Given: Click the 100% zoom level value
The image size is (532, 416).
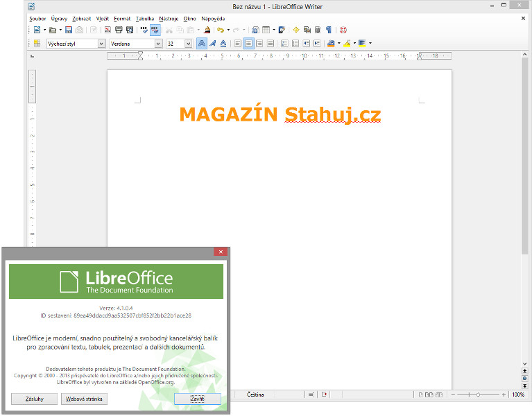Looking at the screenshot, I should point(518,395).
